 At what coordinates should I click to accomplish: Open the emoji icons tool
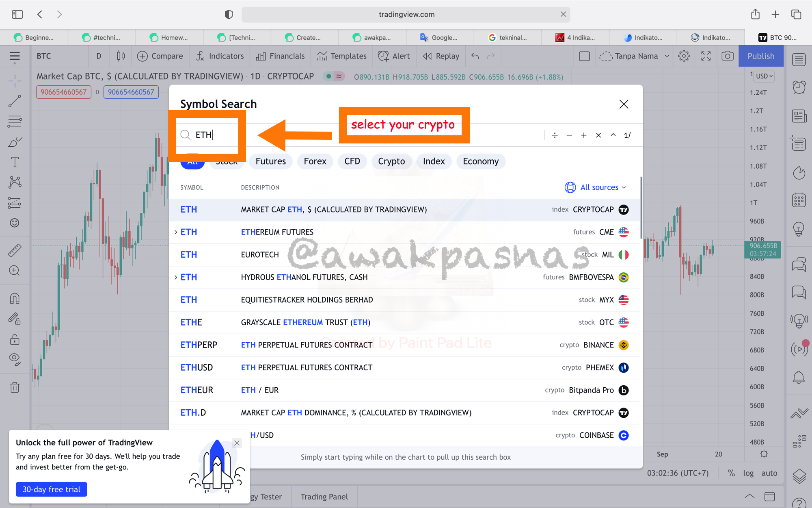[x=15, y=223]
